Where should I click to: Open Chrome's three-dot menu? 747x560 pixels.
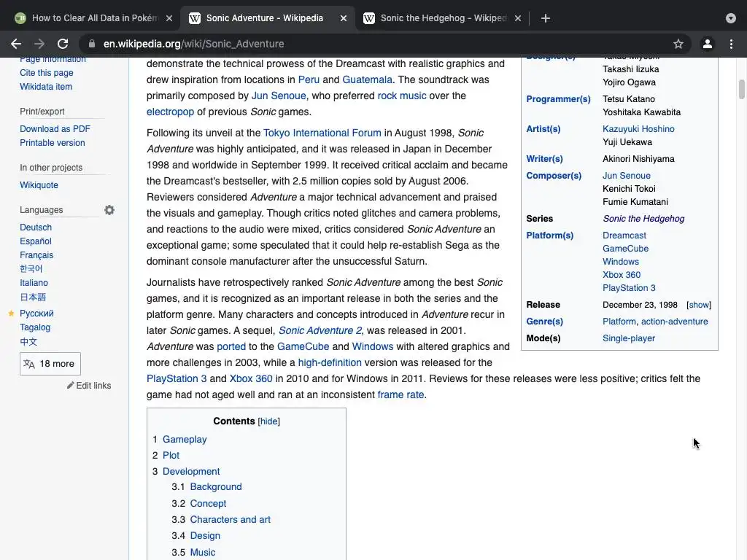point(731,44)
